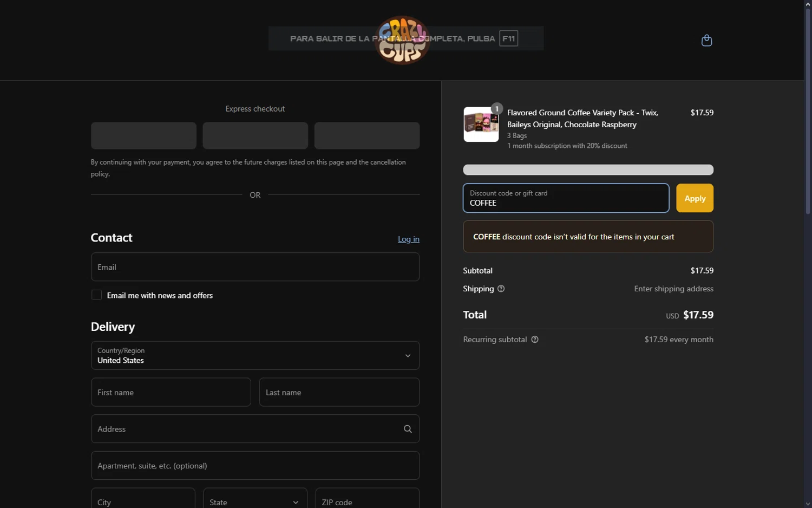Open the coffee variety pack thumbnail
The height and width of the screenshot is (508, 812).
pos(481,125)
